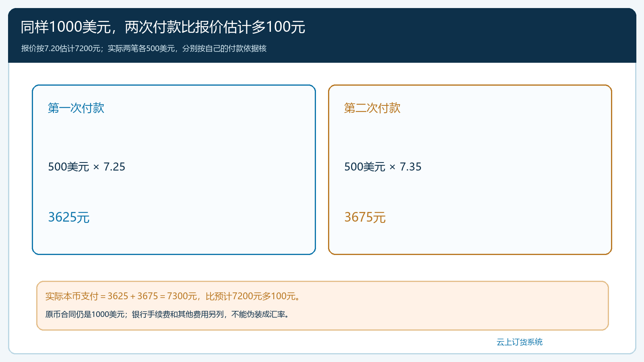Click the 3625元 result amount
The height and width of the screenshot is (362, 644).
69,217
